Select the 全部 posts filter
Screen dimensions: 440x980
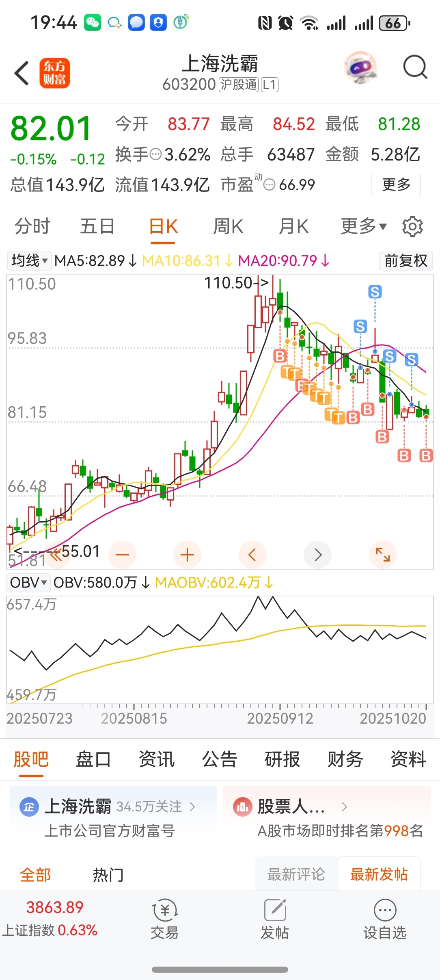35,874
